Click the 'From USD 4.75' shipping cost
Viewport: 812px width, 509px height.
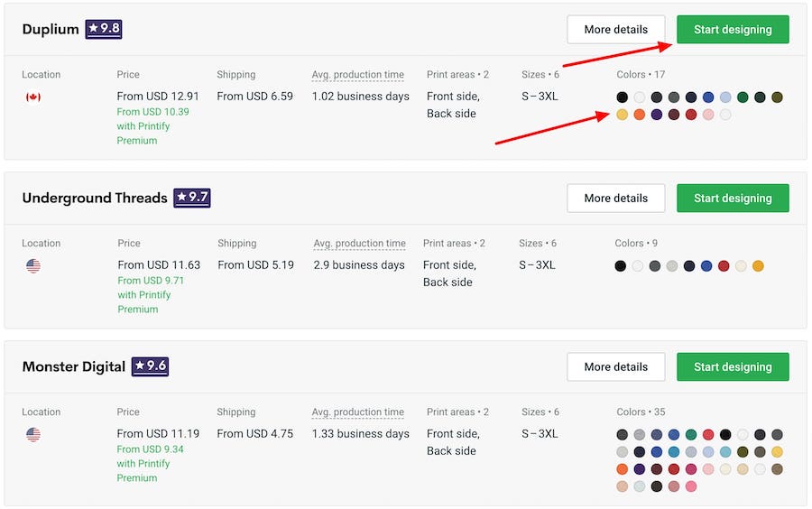click(254, 434)
